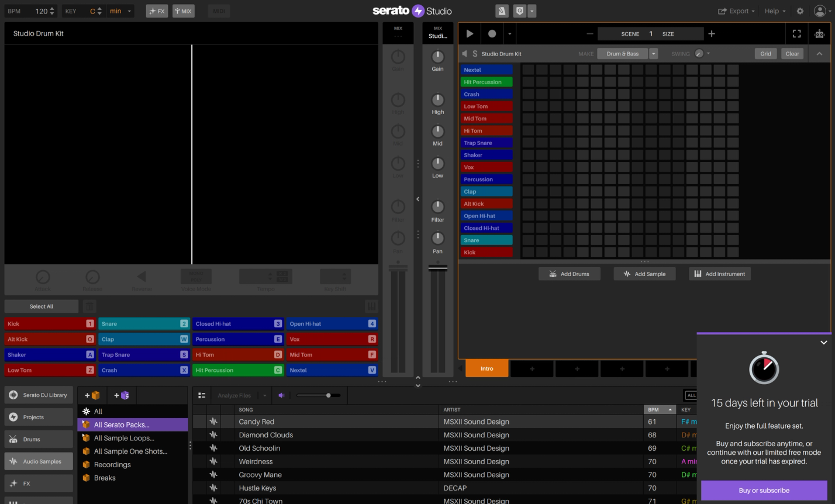Select the Drums section in the left sidebar

click(38, 439)
